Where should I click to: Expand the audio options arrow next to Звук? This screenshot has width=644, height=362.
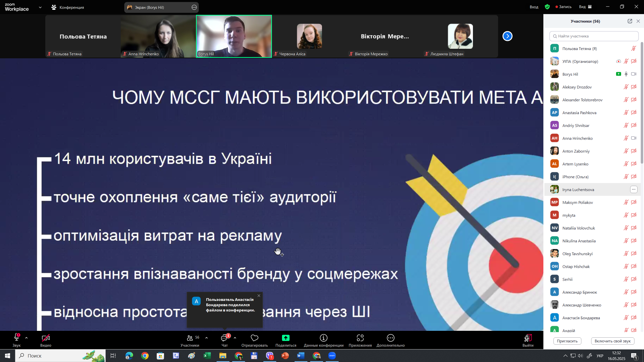26,338
